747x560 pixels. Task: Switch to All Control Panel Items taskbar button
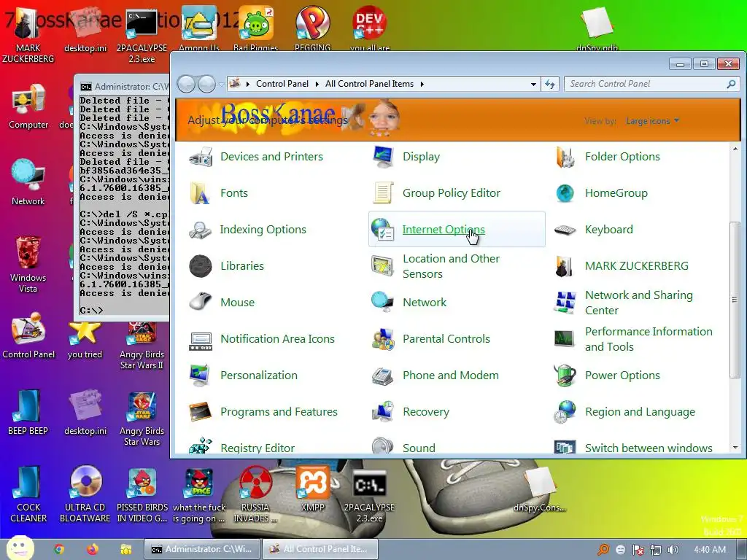click(320, 549)
